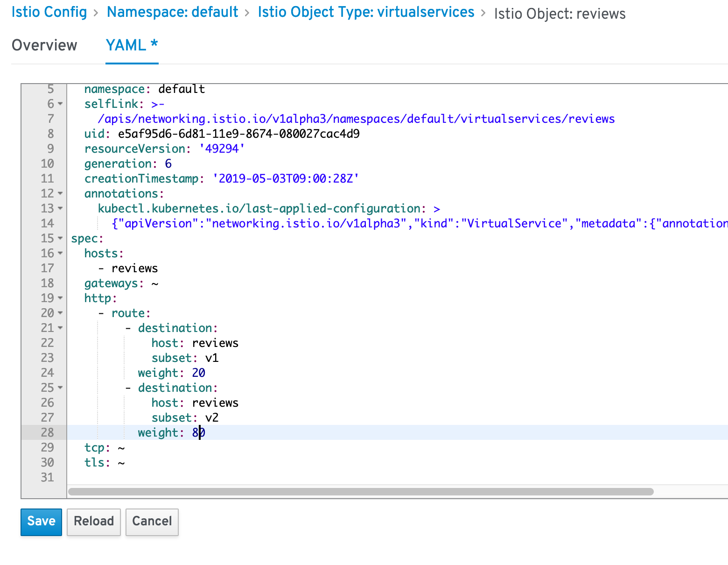Reload the YAML configuration
The height and width of the screenshot is (565, 728).
click(x=93, y=522)
